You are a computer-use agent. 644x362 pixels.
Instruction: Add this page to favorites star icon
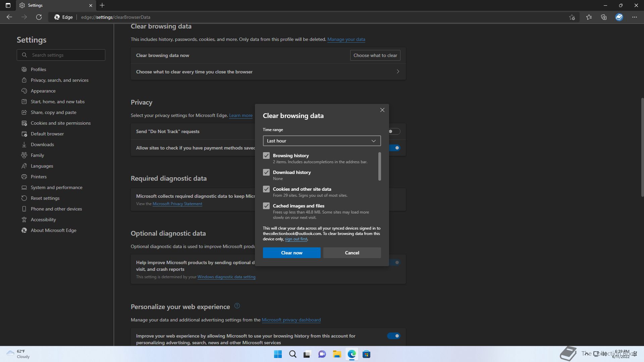coord(572,17)
